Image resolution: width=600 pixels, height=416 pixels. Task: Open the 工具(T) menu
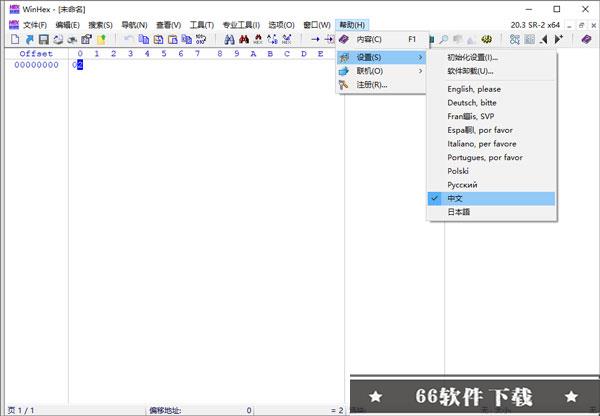pos(202,25)
